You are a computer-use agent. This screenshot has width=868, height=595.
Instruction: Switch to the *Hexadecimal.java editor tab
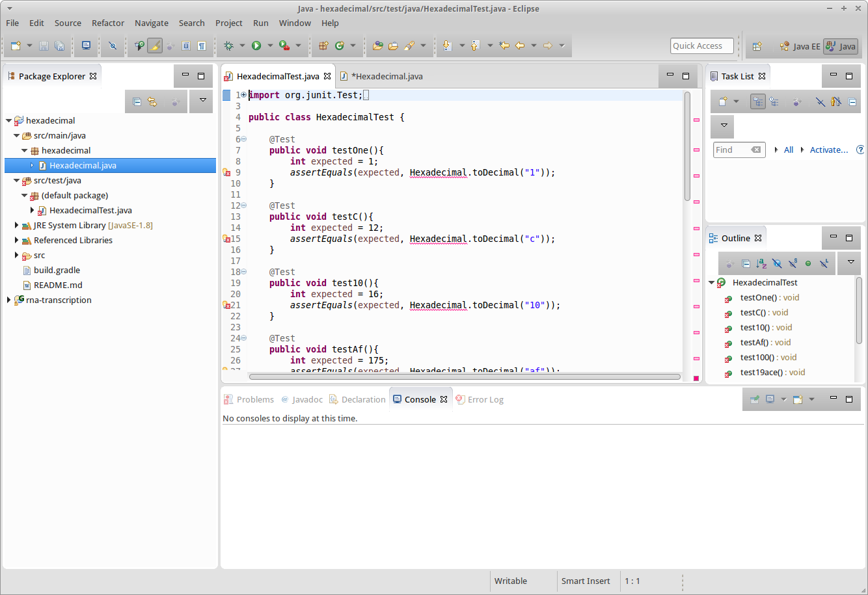(381, 76)
